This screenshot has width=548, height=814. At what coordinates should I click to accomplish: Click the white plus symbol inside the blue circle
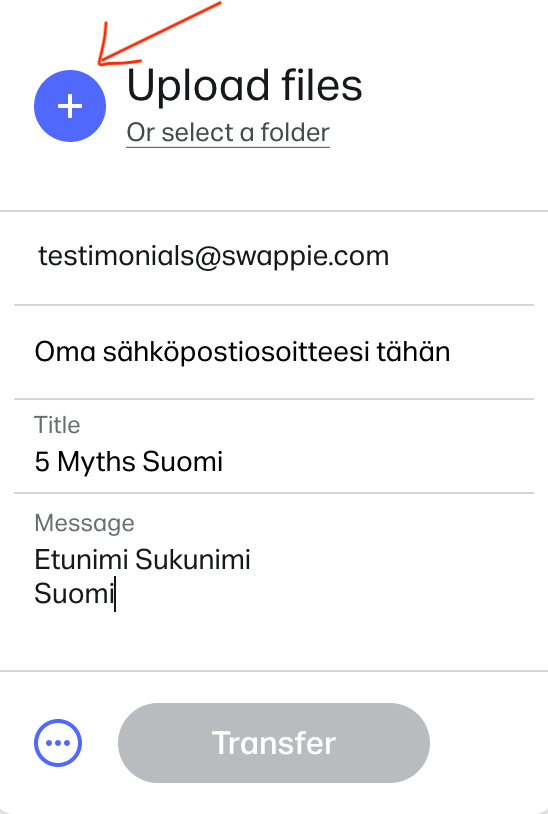[x=70, y=106]
